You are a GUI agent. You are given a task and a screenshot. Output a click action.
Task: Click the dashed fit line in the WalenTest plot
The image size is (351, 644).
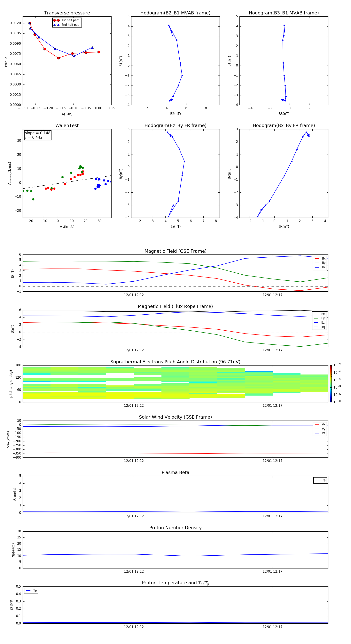click(x=67, y=182)
